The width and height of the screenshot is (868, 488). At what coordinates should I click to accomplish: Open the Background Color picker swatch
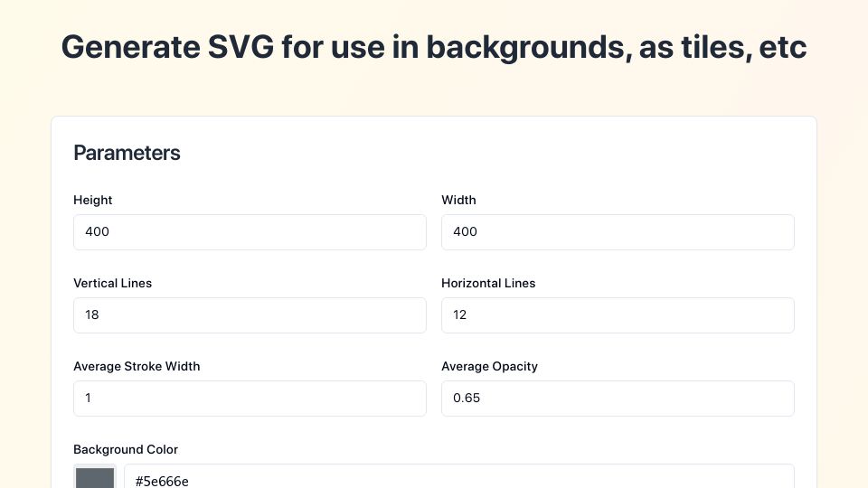click(95, 476)
